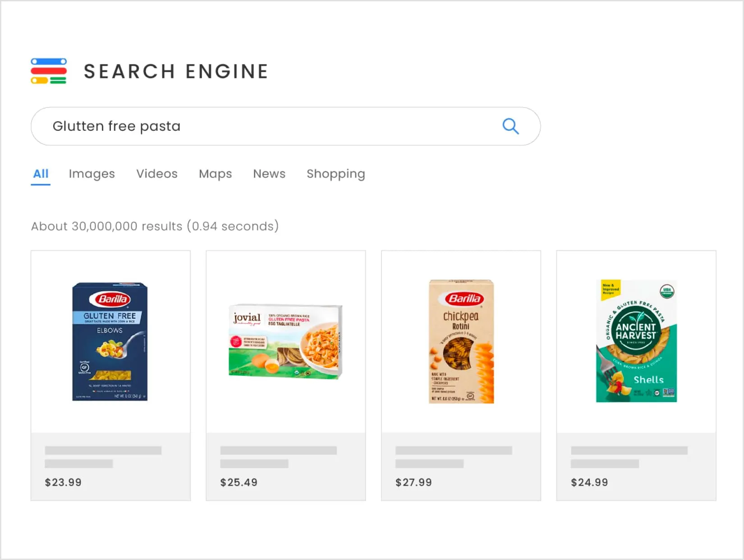Click the Barilla Gluten Free Elbows box image

point(110,341)
